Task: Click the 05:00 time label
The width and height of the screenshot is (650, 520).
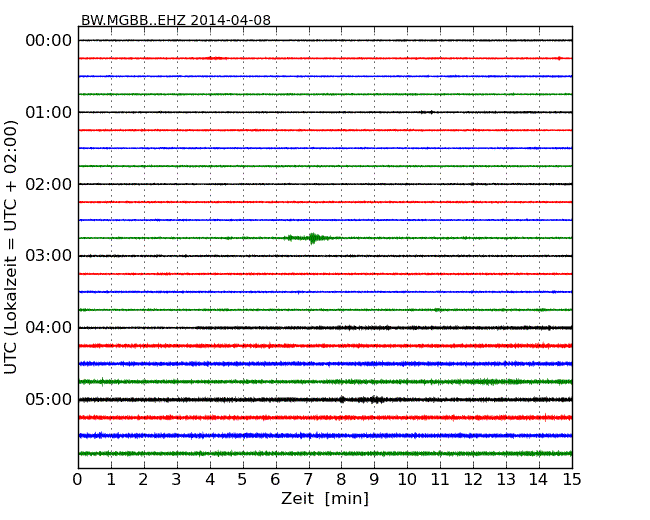Action: [x=49, y=399]
